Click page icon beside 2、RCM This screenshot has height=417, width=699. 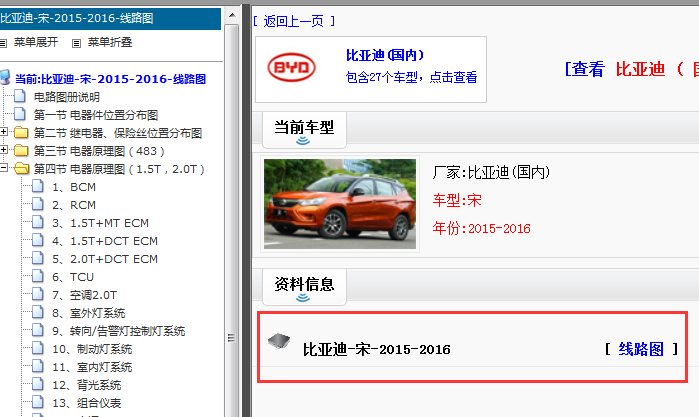(38, 204)
